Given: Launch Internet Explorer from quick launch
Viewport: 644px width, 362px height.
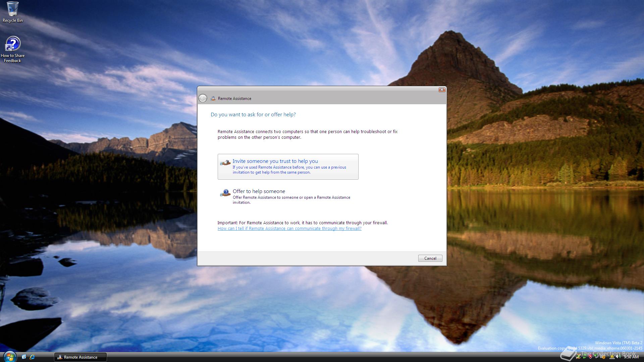Looking at the screenshot, I should [x=32, y=357].
